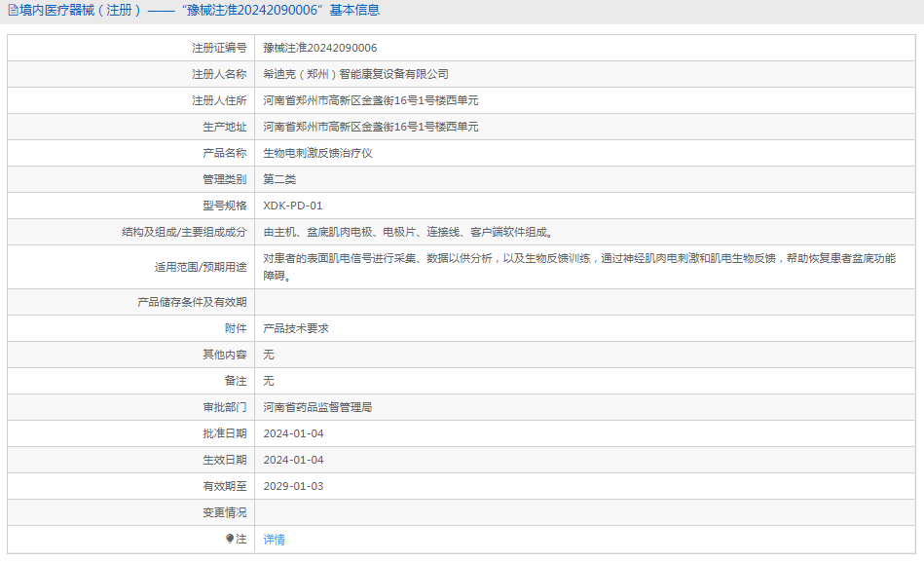Select the registration number value 豫械注准20242090006
This screenshot has height=562, width=924.
click(320, 48)
